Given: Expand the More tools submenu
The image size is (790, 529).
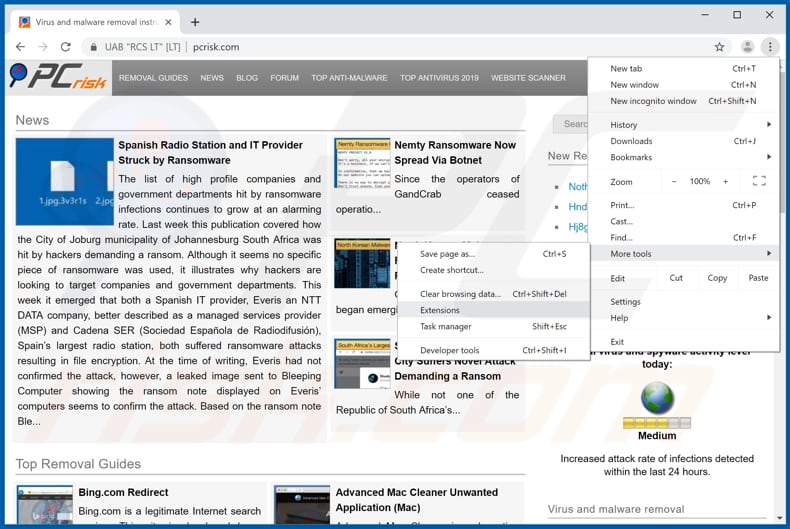Looking at the screenshot, I should (684, 254).
